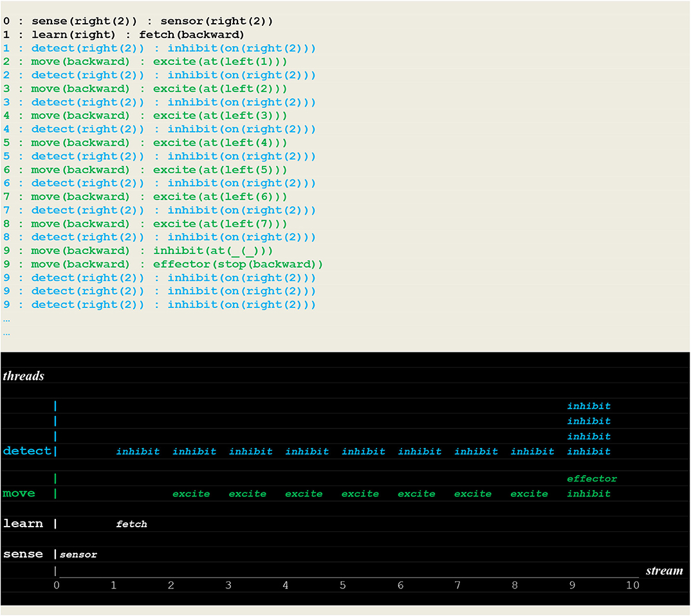
Task: Click the 'effector(stop(backward))' move line
Action: [x=163, y=264]
